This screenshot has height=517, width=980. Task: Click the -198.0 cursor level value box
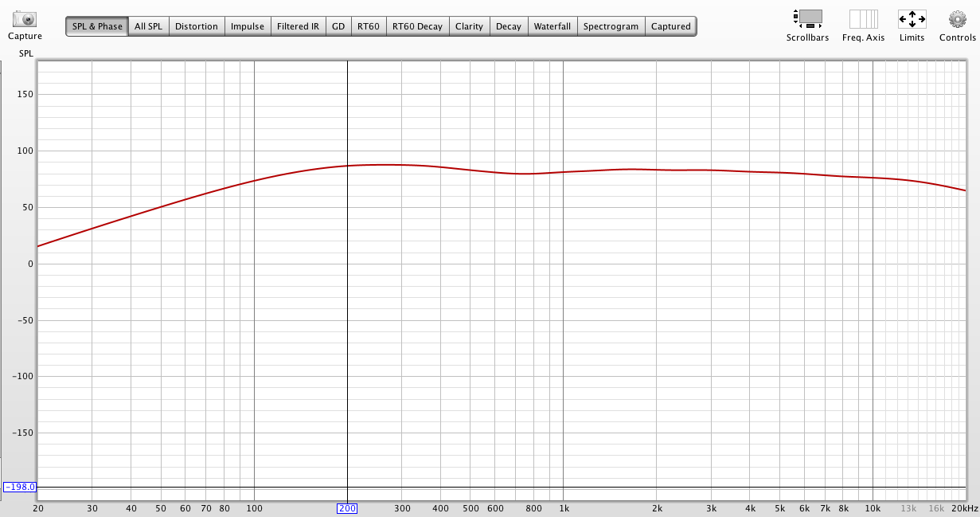click(20, 487)
